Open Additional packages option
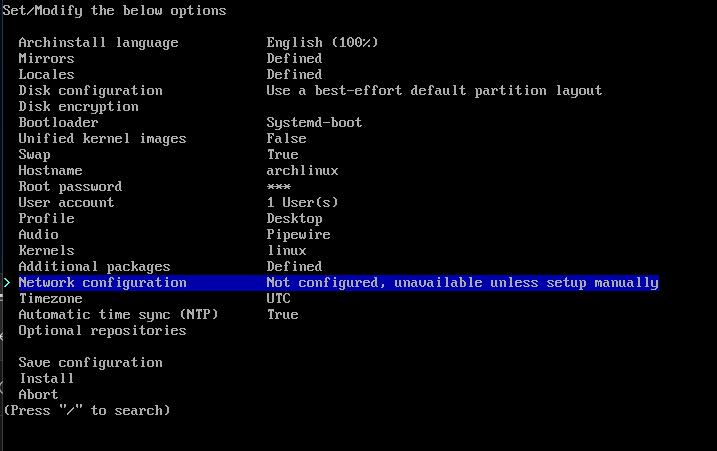The width and height of the screenshot is (717, 451). point(94,267)
